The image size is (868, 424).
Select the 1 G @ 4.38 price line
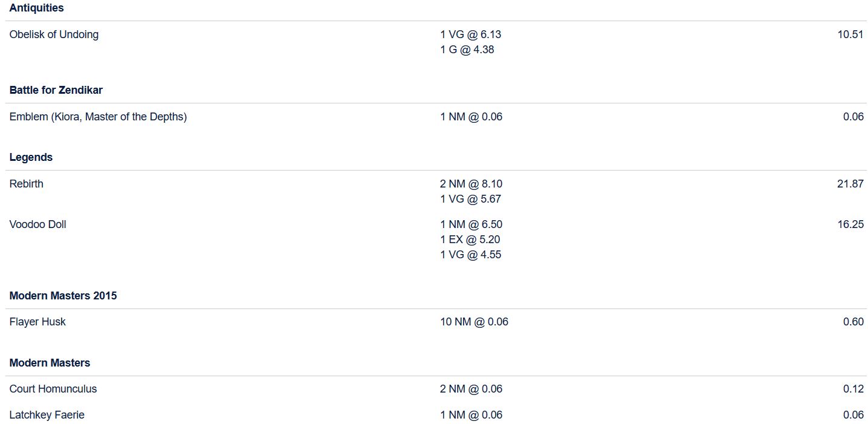click(x=467, y=50)
